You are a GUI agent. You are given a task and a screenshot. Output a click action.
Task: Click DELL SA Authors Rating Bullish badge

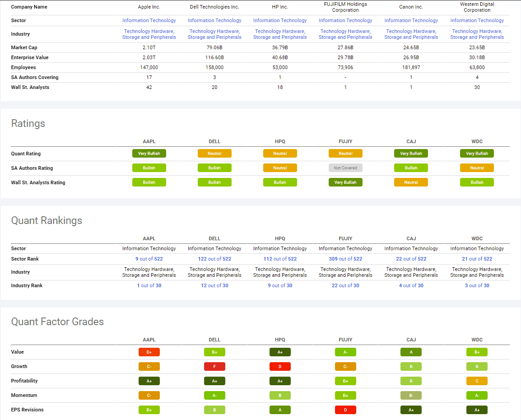214,168
